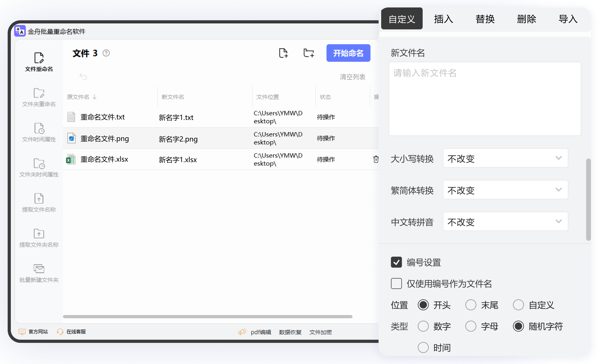Select 提取文件名称 sidebar icon
The height and width of the screenshot is (364, 601).
(39, 203)
